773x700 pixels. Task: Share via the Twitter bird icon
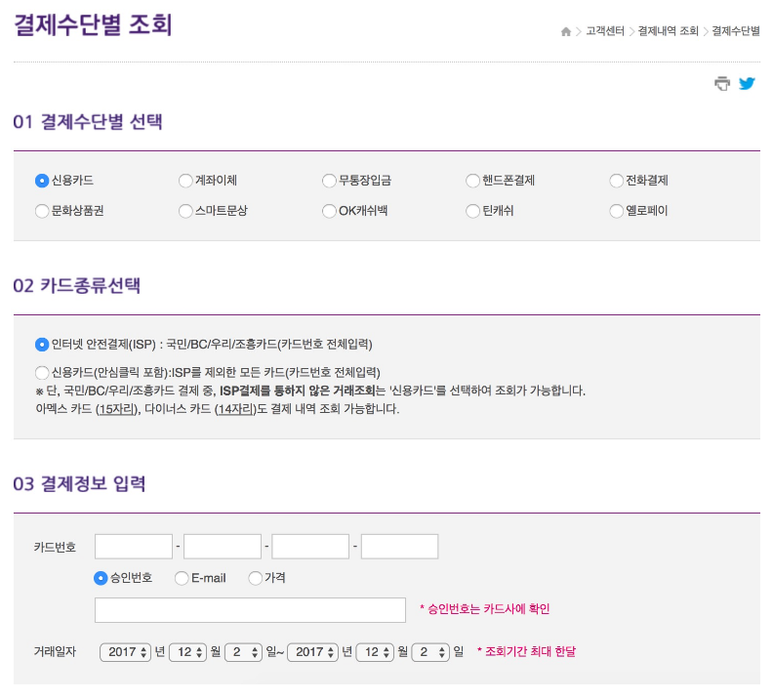tap(748, 84)
